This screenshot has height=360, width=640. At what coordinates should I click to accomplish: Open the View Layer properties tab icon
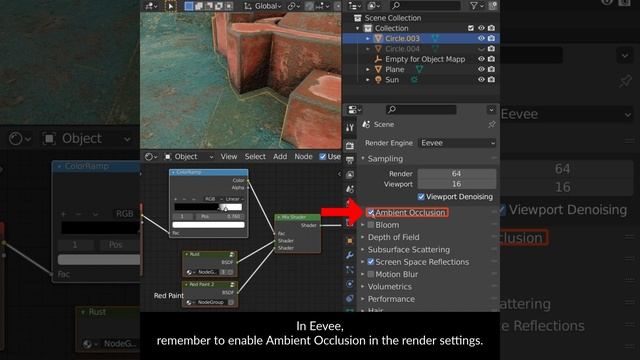pos(350,175)
